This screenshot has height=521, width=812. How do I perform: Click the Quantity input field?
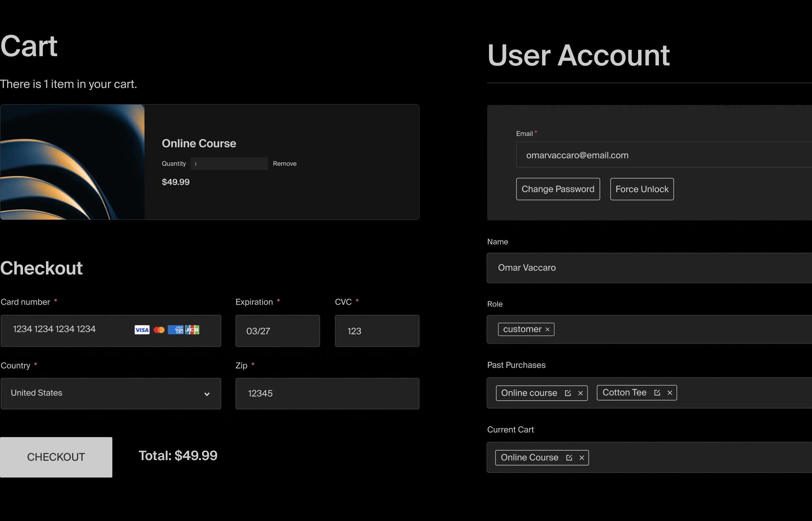tap(229, 163)
